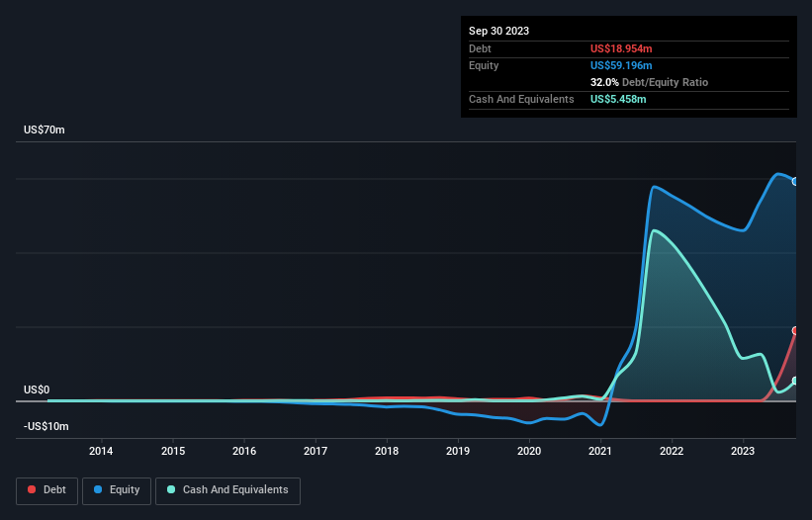This screenshot has height=520, width=812.
Task: Click the red Debt endpoint marker
Action: click(795, 330)
